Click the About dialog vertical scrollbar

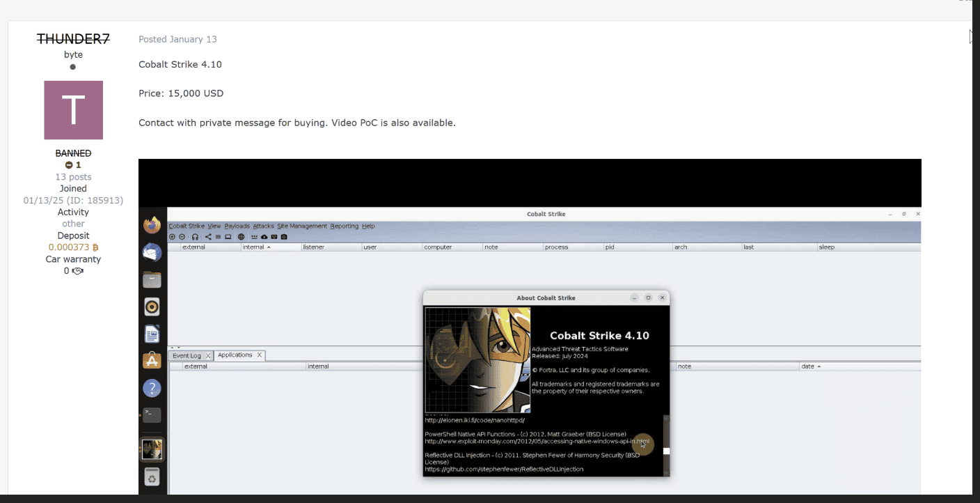point(666,444)
